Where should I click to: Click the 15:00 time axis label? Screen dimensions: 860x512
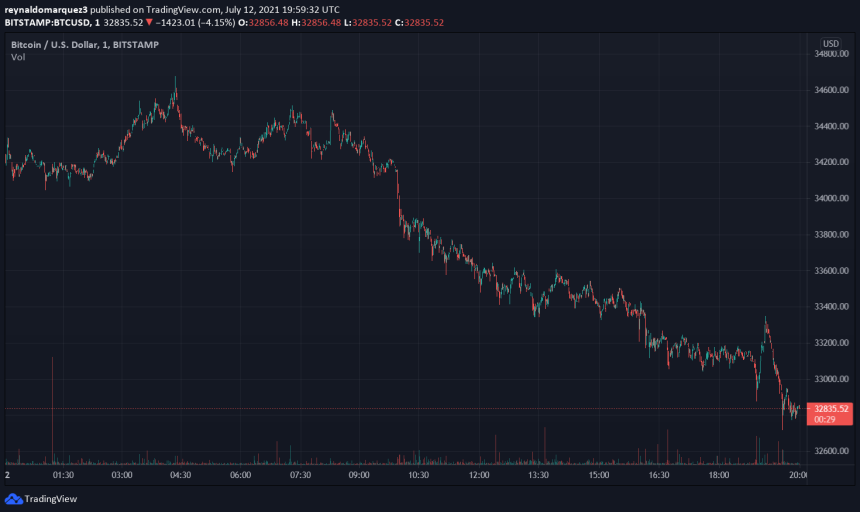598,475
